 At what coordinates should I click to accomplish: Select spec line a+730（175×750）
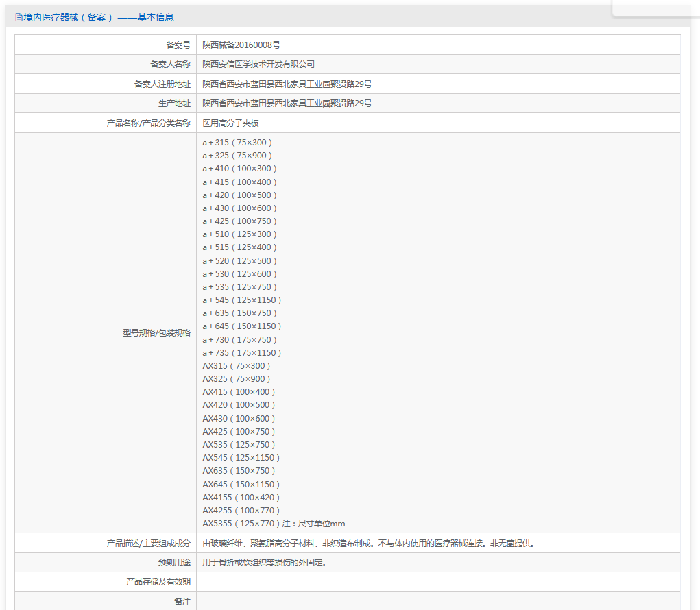tap(240, 339)
